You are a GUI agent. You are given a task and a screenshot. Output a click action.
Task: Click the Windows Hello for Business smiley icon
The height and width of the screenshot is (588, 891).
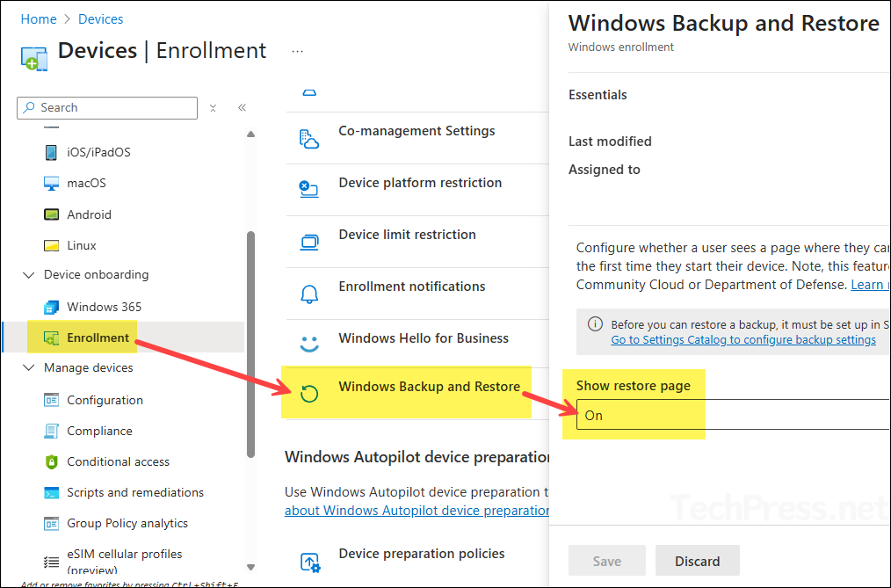click(x=308, y=344)
